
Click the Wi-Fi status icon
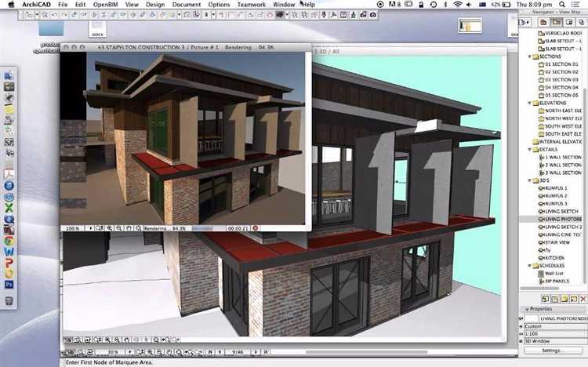click(457, 5)
